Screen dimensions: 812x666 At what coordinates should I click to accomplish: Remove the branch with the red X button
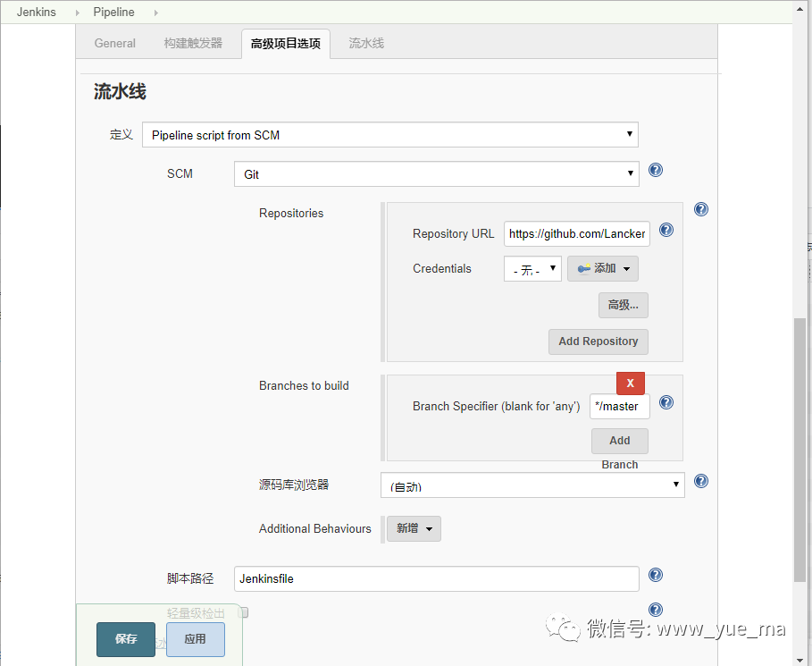pos(630,383)
